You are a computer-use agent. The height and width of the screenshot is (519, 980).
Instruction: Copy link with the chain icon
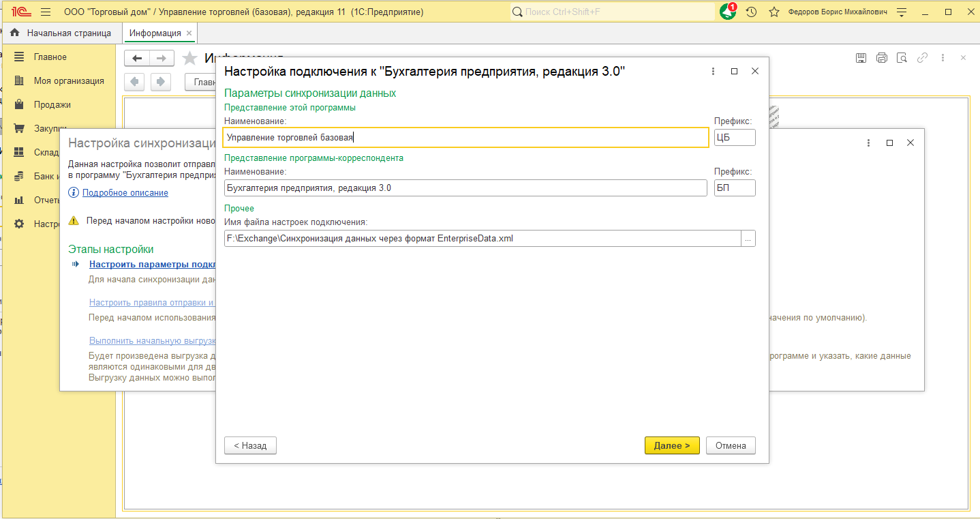click(x=922, y=58)
